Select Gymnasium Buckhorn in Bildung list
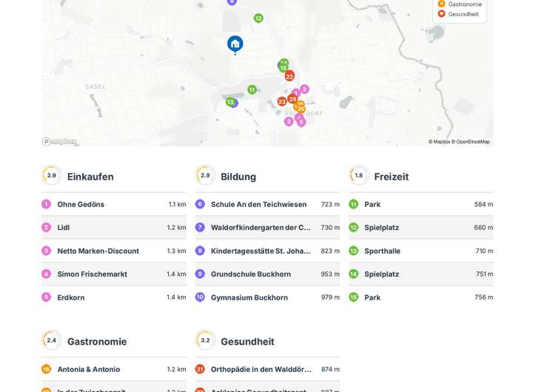533x392 pixels. (x=249, y=297)
